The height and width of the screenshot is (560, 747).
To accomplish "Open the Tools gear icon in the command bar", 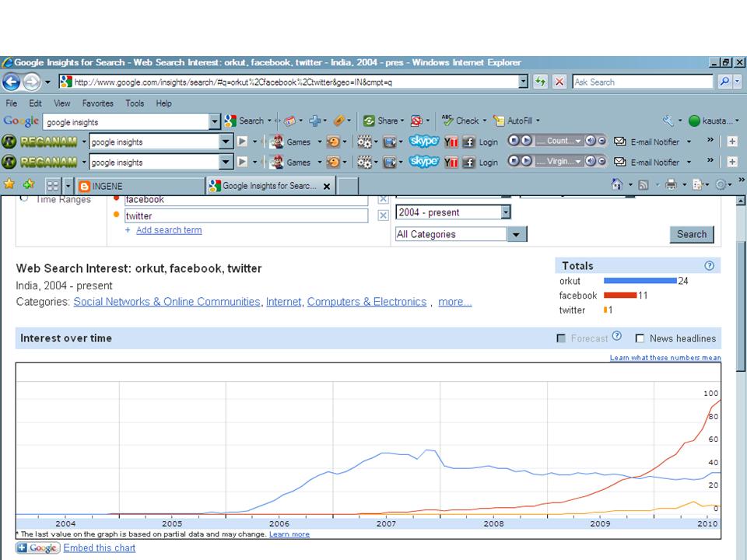I will pyautogui.click(x=721, y=184).
